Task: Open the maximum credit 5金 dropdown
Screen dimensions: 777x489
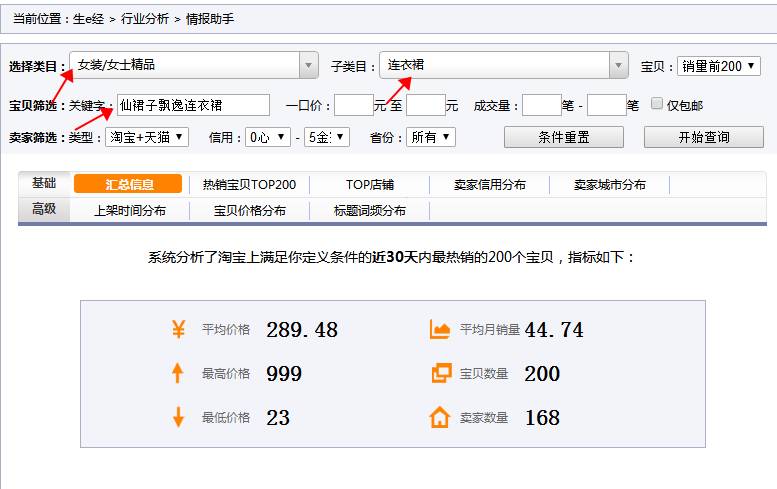Action: coord(327,137)
